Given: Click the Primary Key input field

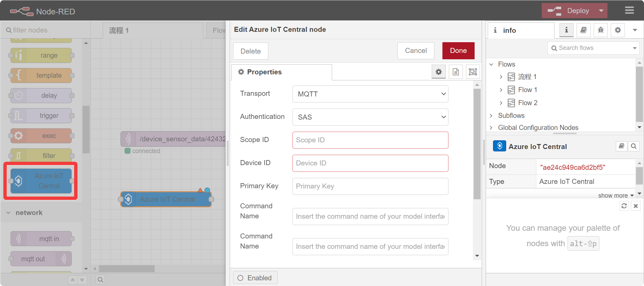Looking at the screenshot, I should click(370, 186).
